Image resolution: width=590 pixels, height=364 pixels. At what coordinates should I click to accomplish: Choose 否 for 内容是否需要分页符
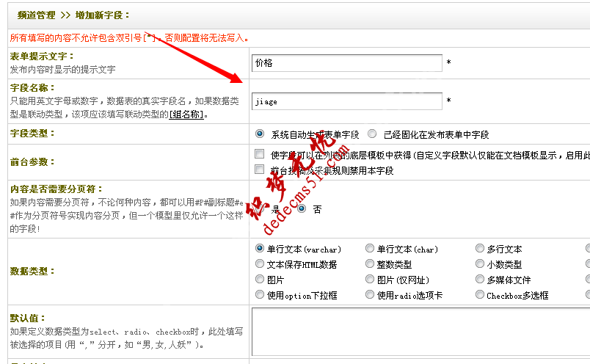coord(302,209)
